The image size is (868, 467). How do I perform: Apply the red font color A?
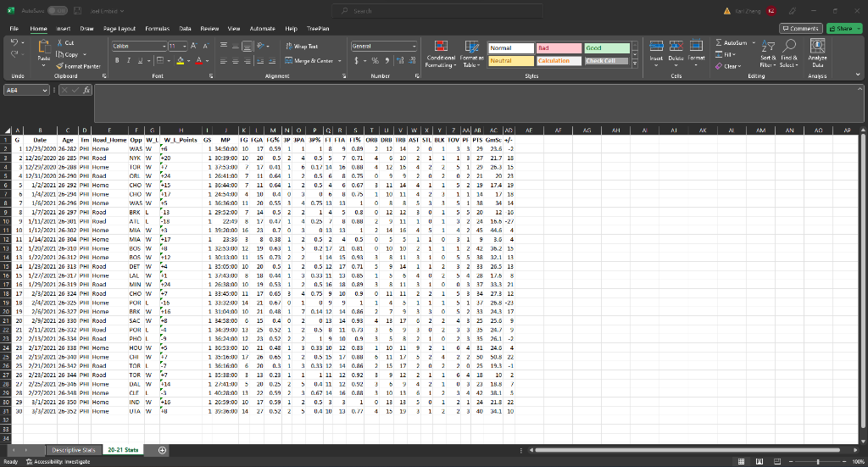[x=198, y=60]
